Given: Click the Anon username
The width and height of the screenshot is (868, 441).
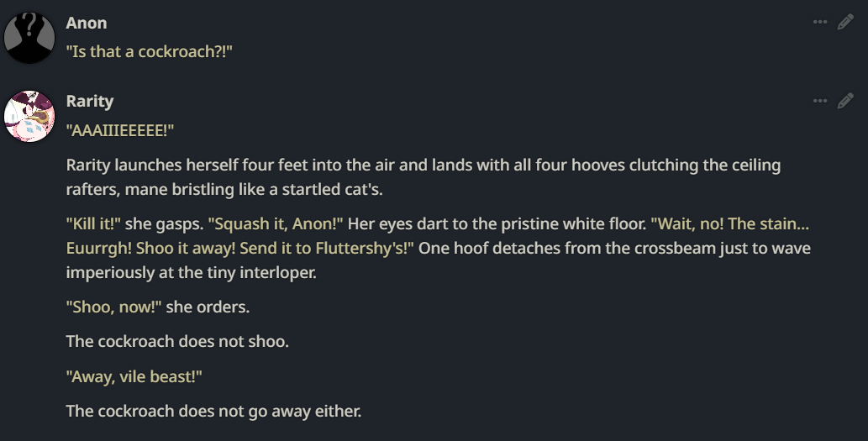Looking at the screenshot, I should 87,23.
